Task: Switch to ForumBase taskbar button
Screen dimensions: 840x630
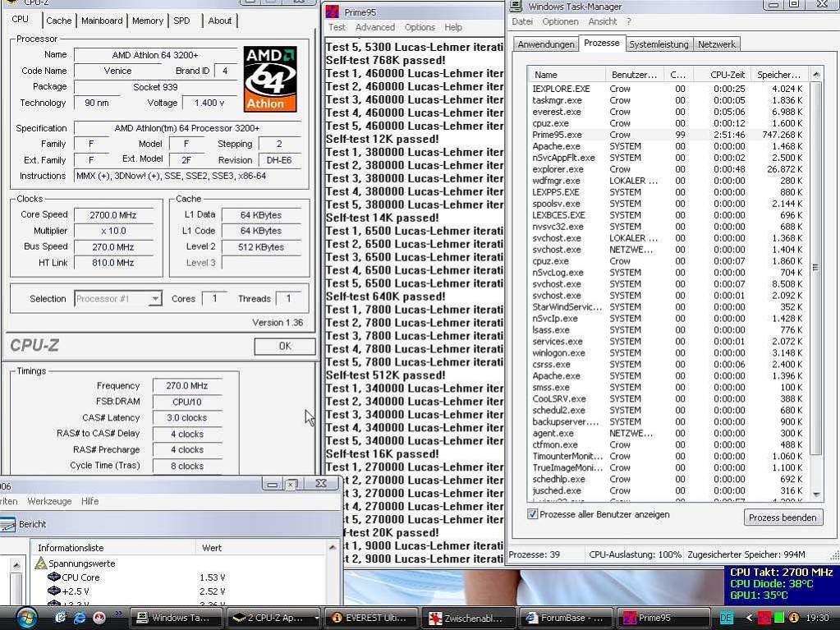Action: 565,618
